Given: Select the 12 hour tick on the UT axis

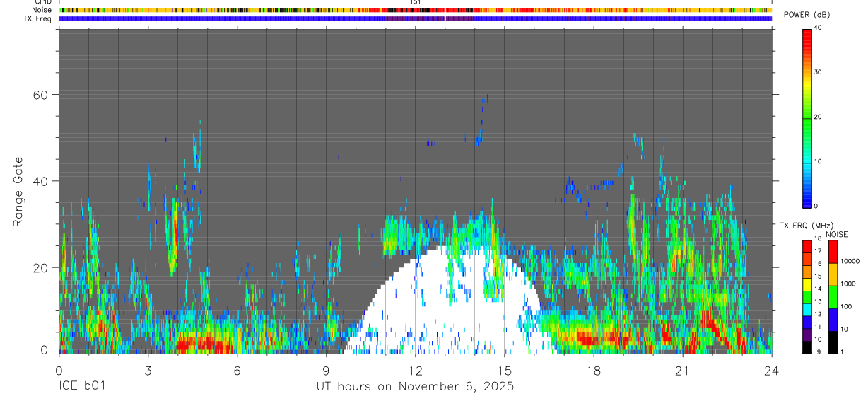Looking at the screenshot, I should [x=416, y=370].
